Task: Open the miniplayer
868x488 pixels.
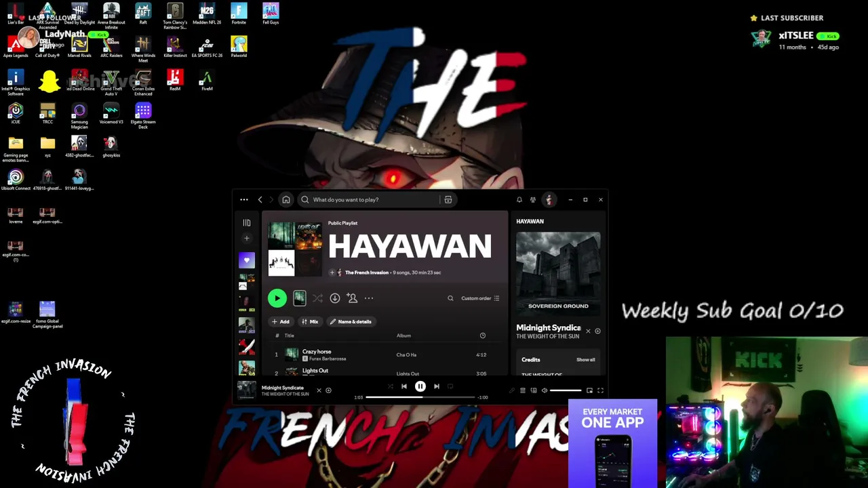Action: click(589, 390)
